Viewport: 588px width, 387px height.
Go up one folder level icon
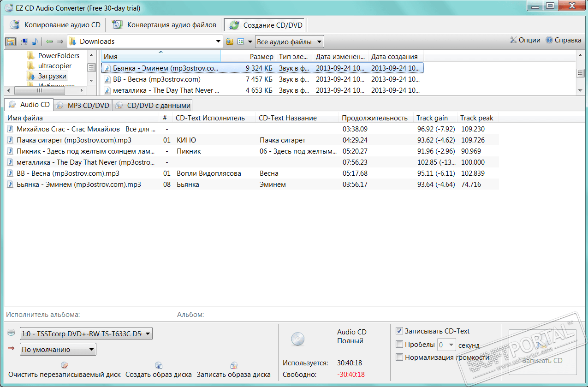click(230, 42)
